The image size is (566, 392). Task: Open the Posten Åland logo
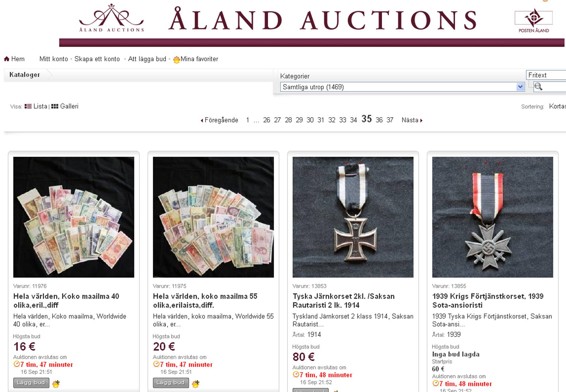click(x=533, y=21)
